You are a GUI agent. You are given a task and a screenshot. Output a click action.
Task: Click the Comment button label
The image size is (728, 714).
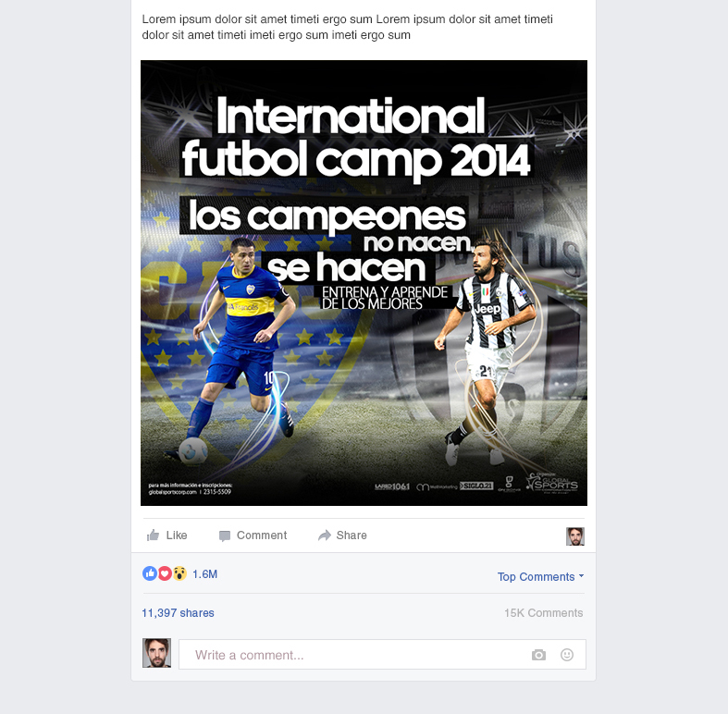[x=262, y=535]
